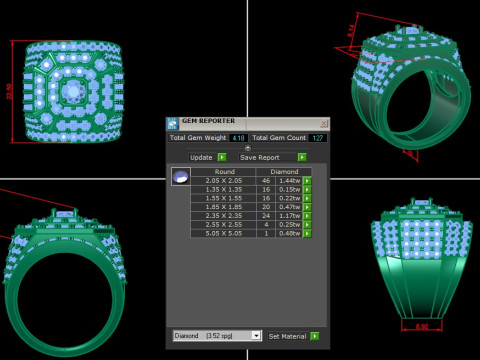The height and width of the screenshot is (360, 480).
Task: Click the Total Gem Count value 127
Action: coord(318,138)
